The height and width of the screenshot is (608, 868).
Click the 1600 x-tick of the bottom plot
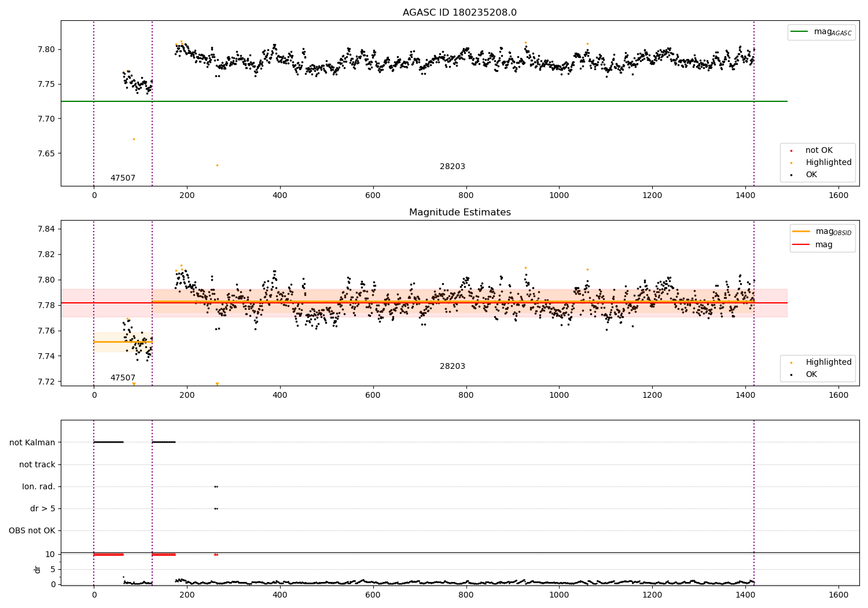pyautogui.click(x=838, y=595)
